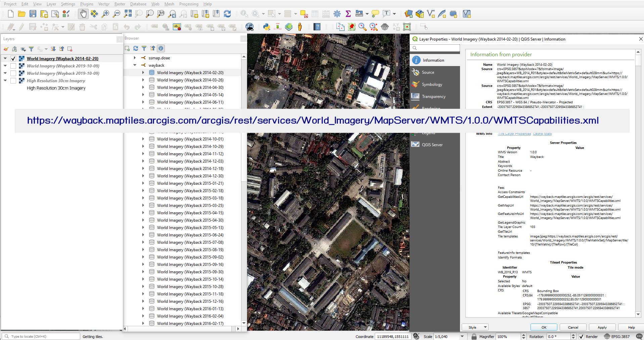
Task: Click the Apply button
Action: coord(602,327)
